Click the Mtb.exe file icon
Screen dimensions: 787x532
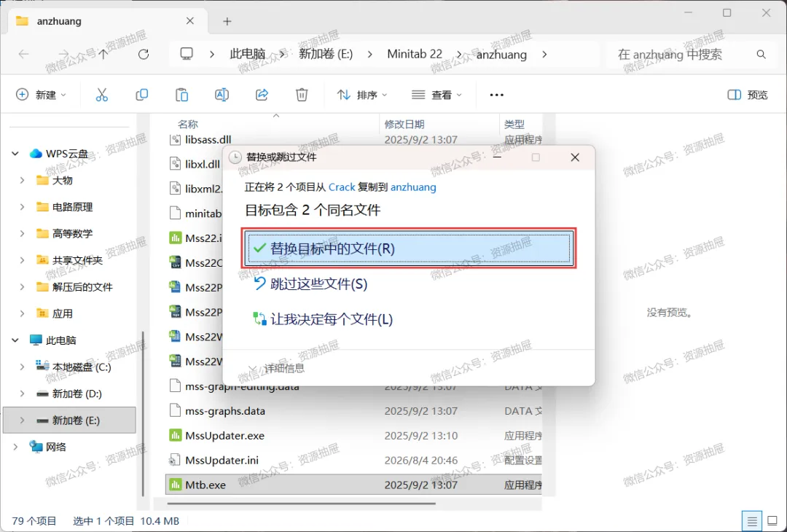[x=175, y=485]
